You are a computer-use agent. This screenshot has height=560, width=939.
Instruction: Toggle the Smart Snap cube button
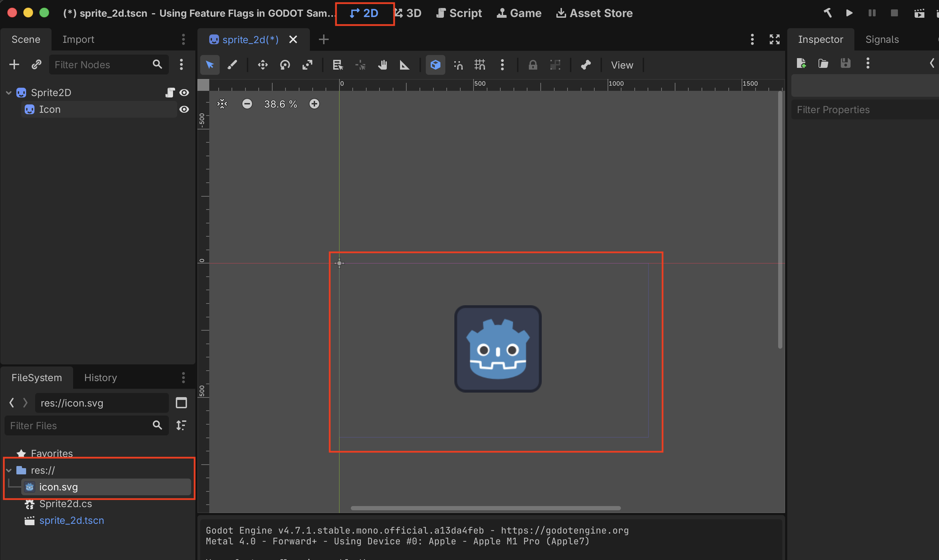436,65
